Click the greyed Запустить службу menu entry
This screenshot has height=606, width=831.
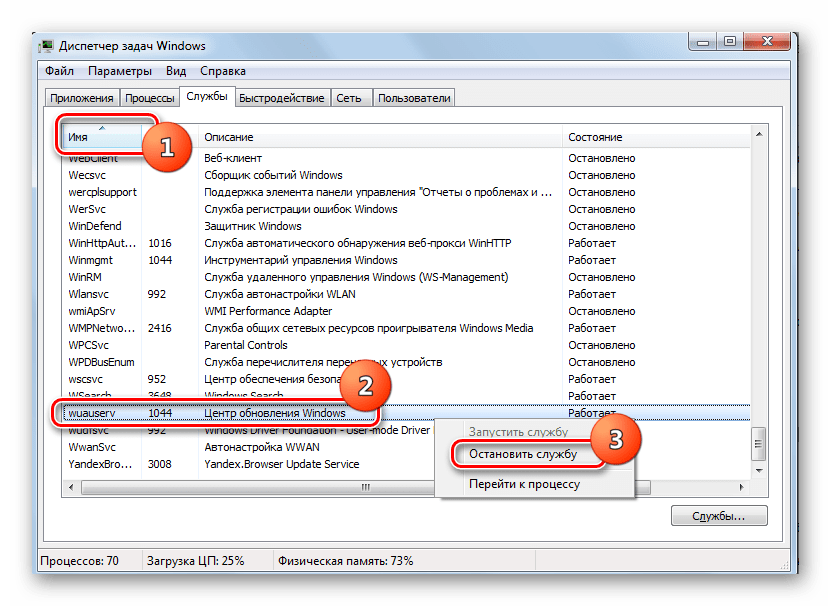click(x=518, y=432)
